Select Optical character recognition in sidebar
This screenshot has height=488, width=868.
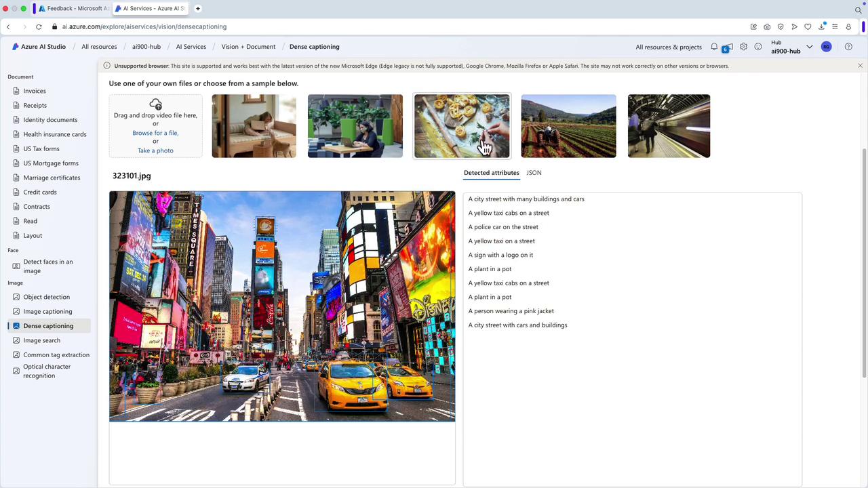click(x=47, y=371)
